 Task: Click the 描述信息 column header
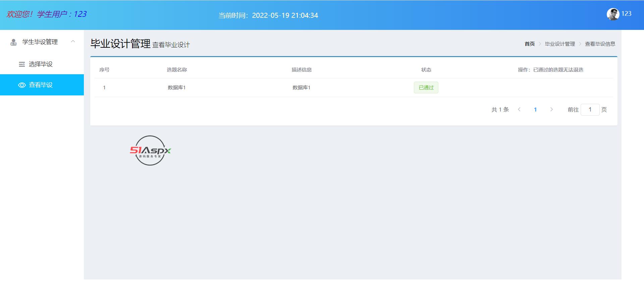[302, 70]
